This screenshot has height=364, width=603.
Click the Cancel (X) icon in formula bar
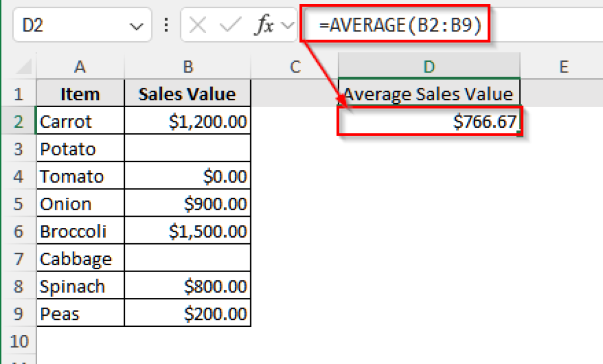[x=198, y=24]
